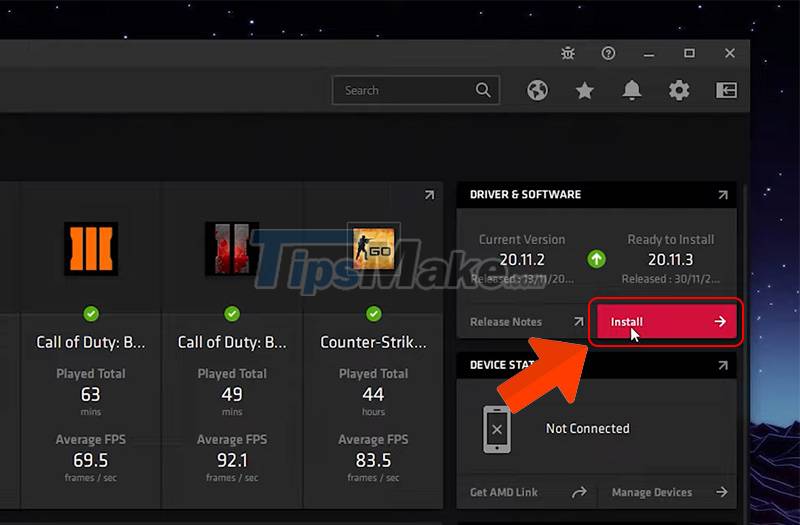The width and height of the screenshot is (800, 525).
Task: Open Black Ops II game icon
Action: [232, 248]
